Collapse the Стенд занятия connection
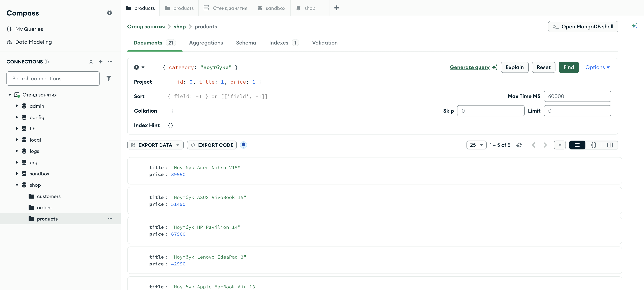 coord(10,95)
